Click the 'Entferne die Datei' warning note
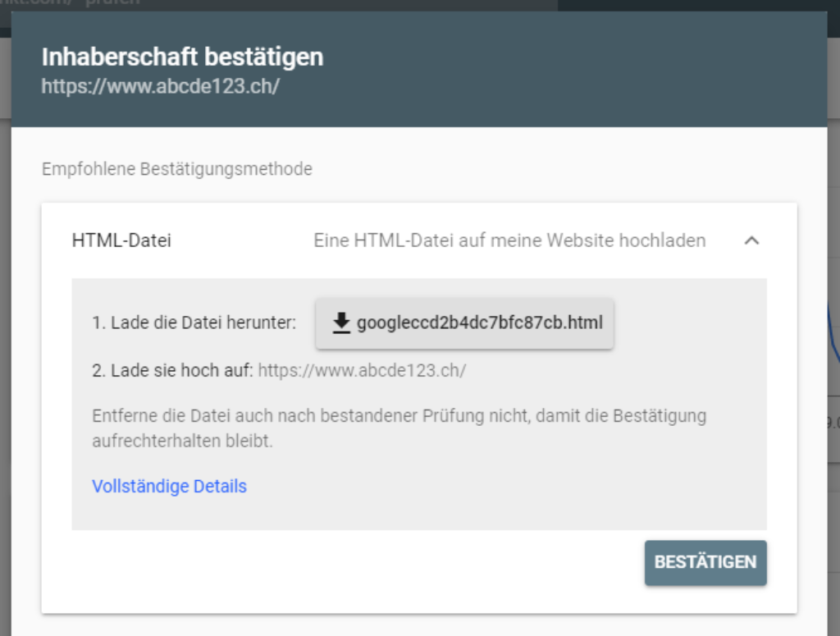This screenshot has width=840, height=636. 399,428
